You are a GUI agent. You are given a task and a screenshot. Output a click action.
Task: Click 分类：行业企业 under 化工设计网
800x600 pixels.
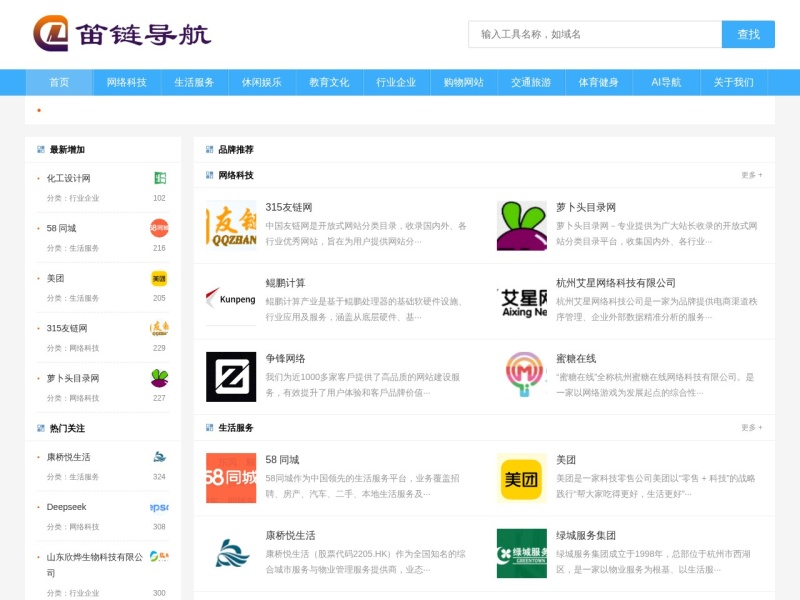(73, 198)
